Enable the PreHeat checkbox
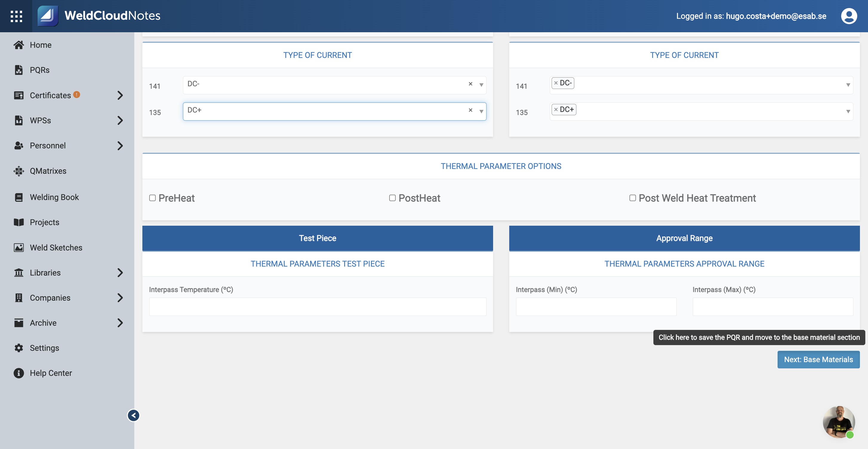Image resolution: width=868 pixels, height=449 pixels. pos(152,198)
